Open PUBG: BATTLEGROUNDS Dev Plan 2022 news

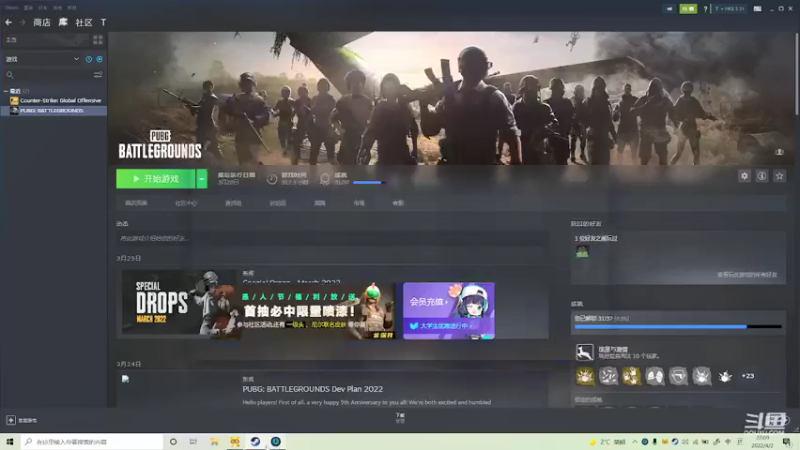pyautogui.click(x=313, y=389)
